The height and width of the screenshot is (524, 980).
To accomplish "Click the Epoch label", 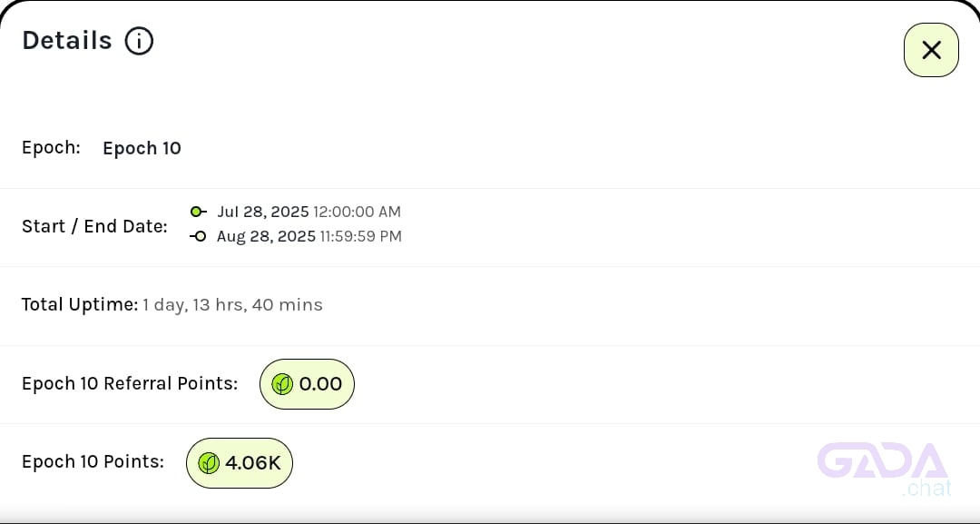I will [51, 147].
